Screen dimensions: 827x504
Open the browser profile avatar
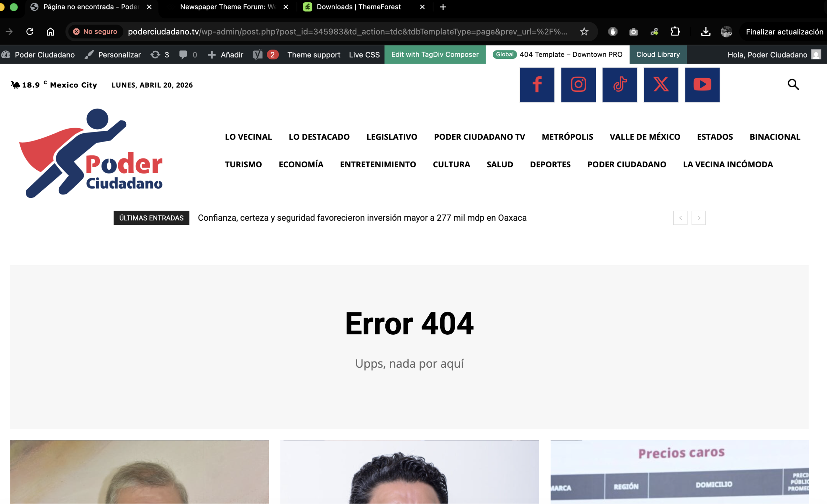point(726,32)
